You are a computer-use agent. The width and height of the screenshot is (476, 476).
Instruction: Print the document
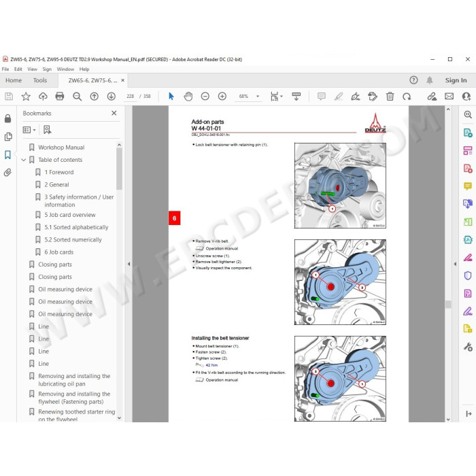tap(60, 97)
